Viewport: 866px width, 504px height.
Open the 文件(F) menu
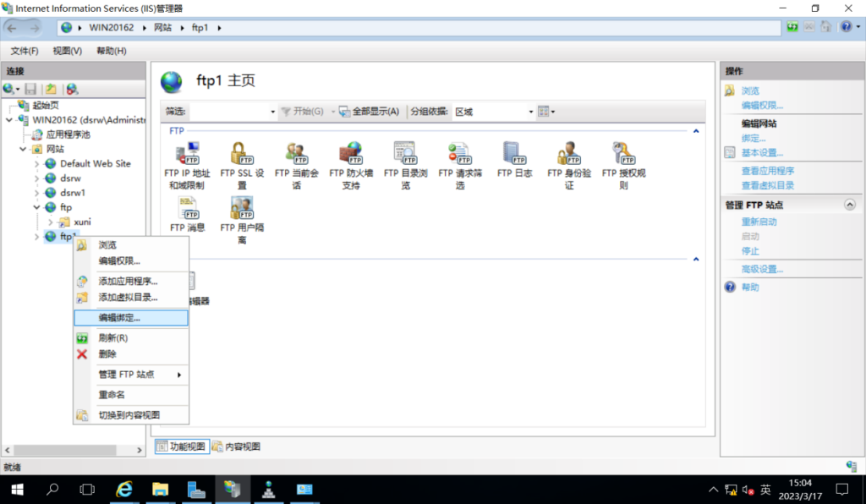pos(25,51)
